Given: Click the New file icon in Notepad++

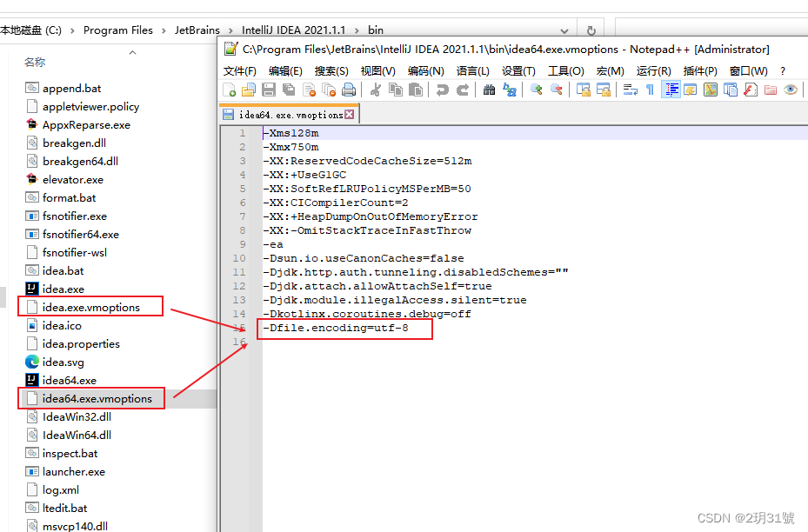Looking at the screenshot, I should [230, 90].
